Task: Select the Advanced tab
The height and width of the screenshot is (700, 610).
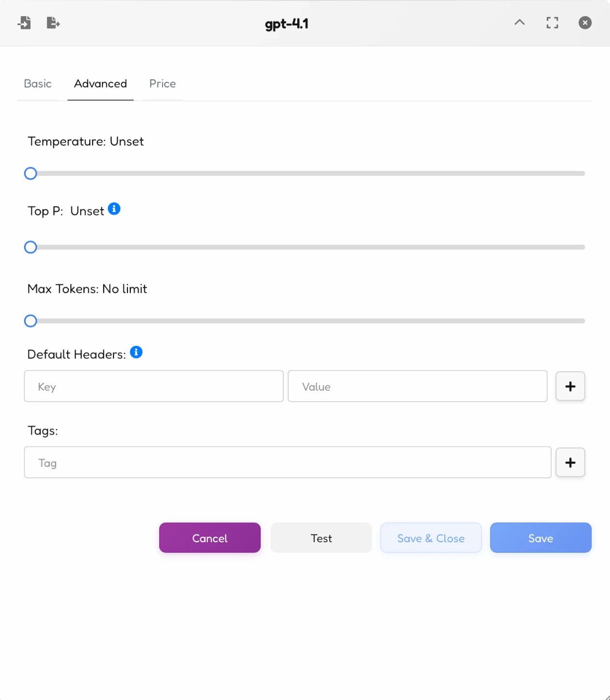Action: [x=100, y=84]
